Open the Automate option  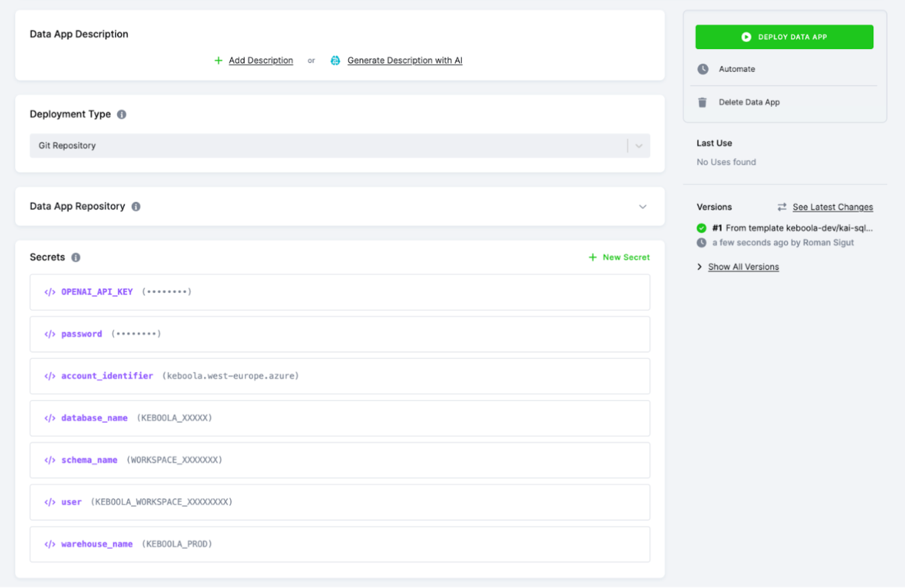click(737, 69)
